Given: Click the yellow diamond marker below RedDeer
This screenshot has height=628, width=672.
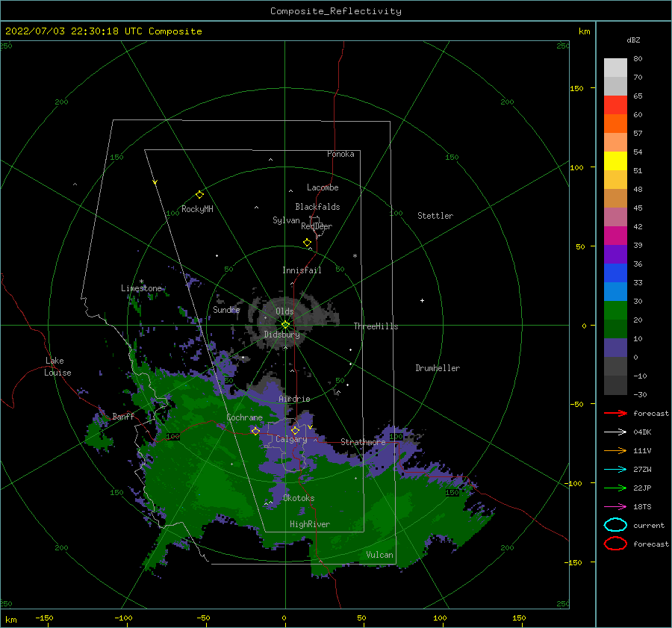Looking at the screenshot, I should 308,242.
